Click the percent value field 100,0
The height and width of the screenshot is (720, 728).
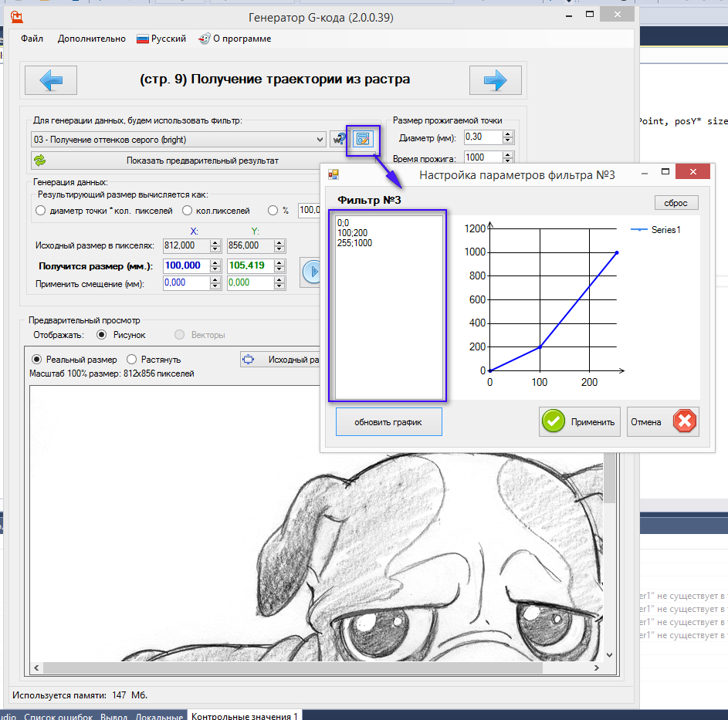310,211
